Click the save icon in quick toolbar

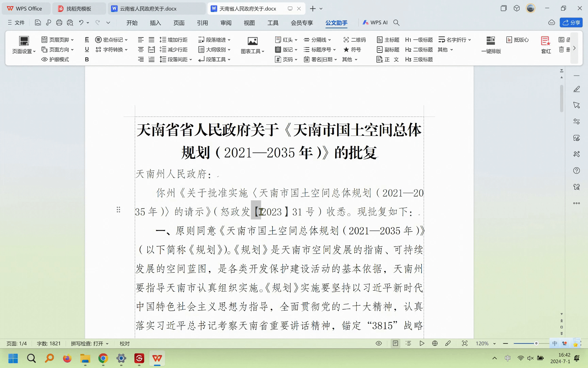click(x=38, y=23)
